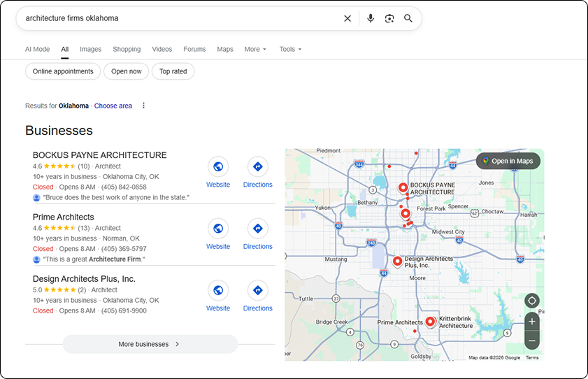Click the More businesses button
Screen dimensions: 588x379
[x=150, y=344]
